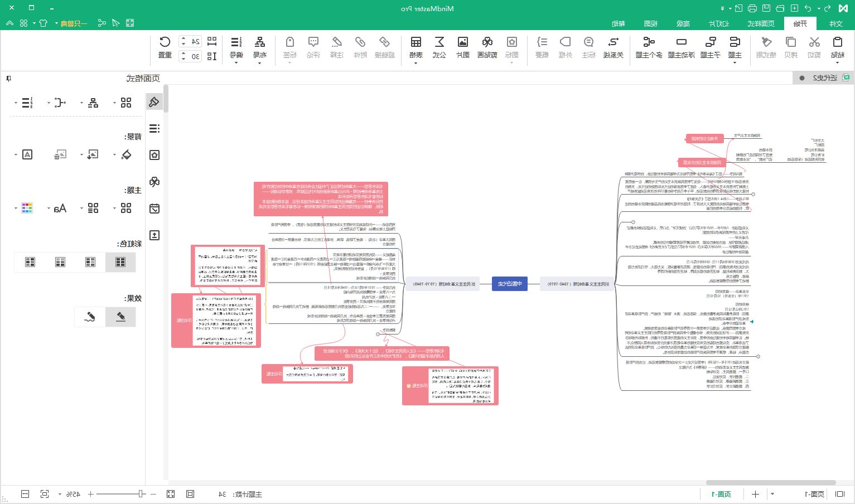The image size is (855, 504).
Task: Click the shirt theme icon in green bar
Action: click(44, 23)
